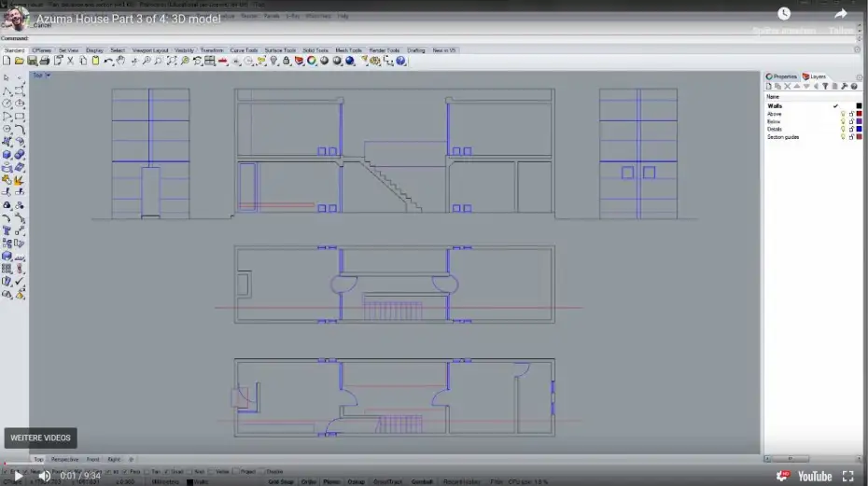Click the New file icon in toolbar

tap(7, 61)
